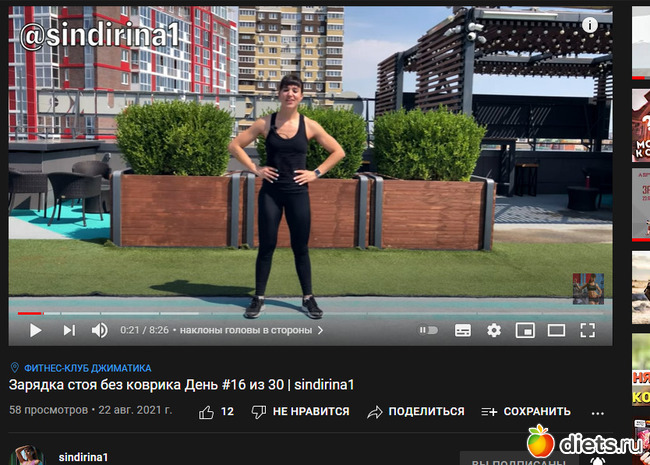
Task: Toggle theater mode view
Action: (x=556, y=330)
